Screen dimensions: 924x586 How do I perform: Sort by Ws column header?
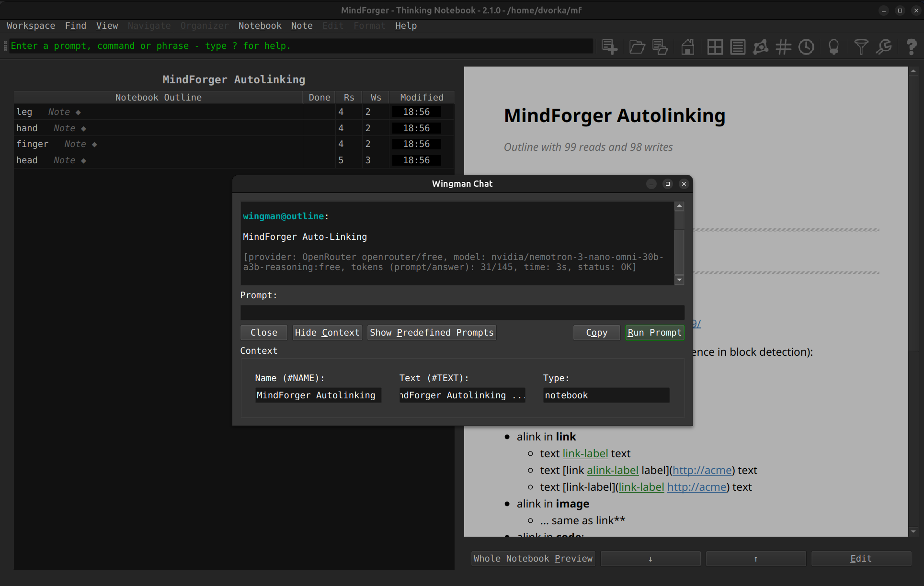376,98
